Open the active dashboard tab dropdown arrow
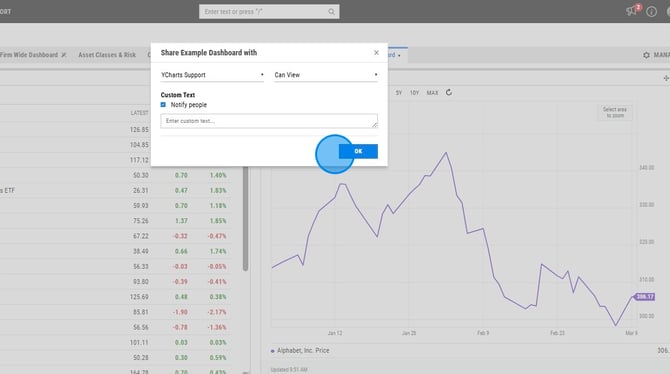This screenshot has width=670, height=374. pos(399,56)
